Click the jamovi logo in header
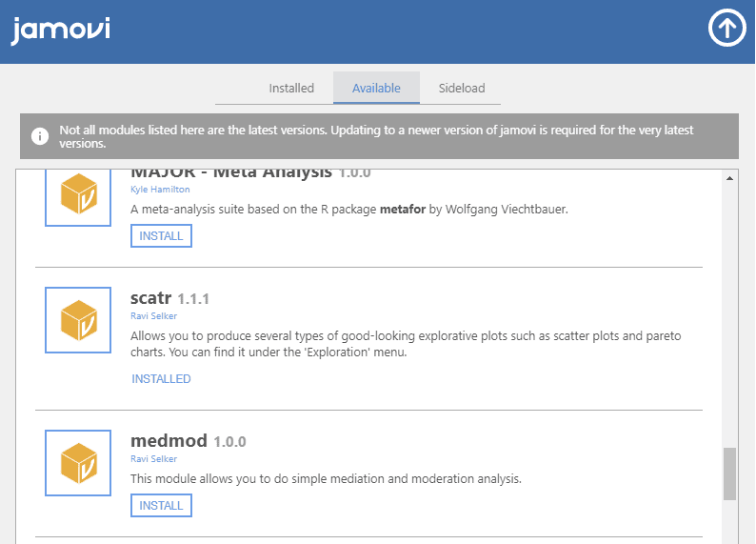This screenshot has height=544, width=756. pyautogui.click(x=61, y=30)
